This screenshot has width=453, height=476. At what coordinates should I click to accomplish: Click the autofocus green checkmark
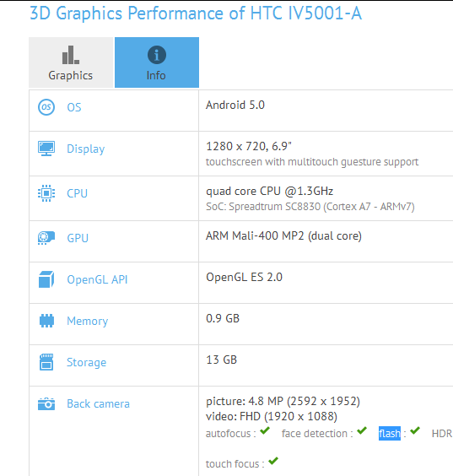coord(265,430)
